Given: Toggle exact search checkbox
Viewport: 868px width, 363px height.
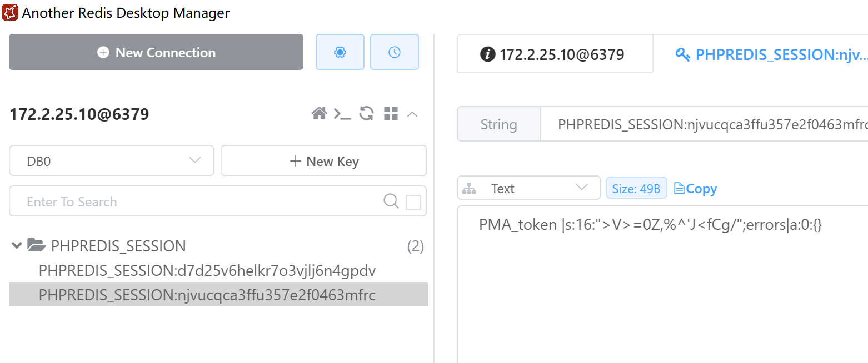Looking at the screenshot, I should point(413,202).
